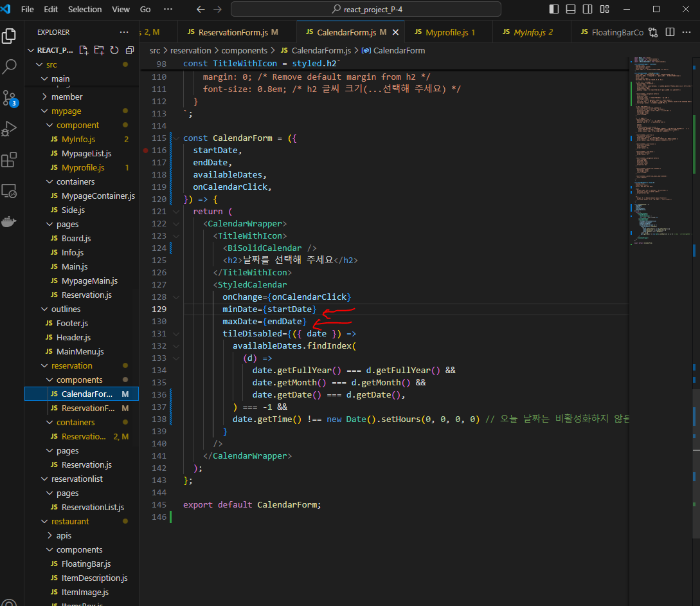This screenshot has height=606, width=700.
Task: Open the Go menu
Action: click(145, 9)
